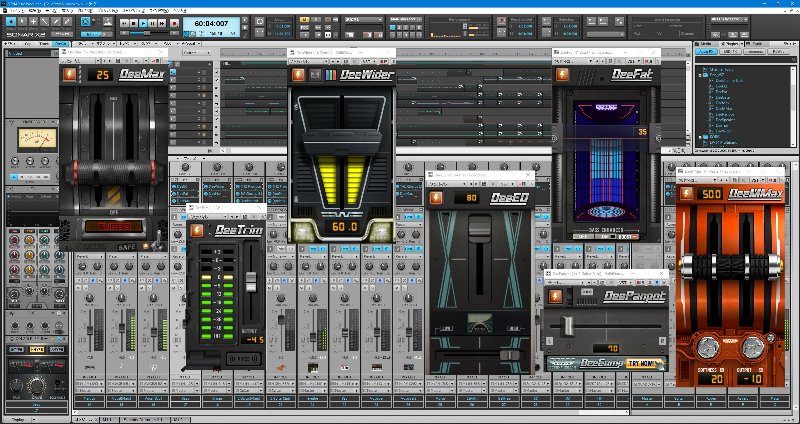Click the R button on DeePanpot
The width and height of the screenshot is (800, 424).
[x=662, y=341]
